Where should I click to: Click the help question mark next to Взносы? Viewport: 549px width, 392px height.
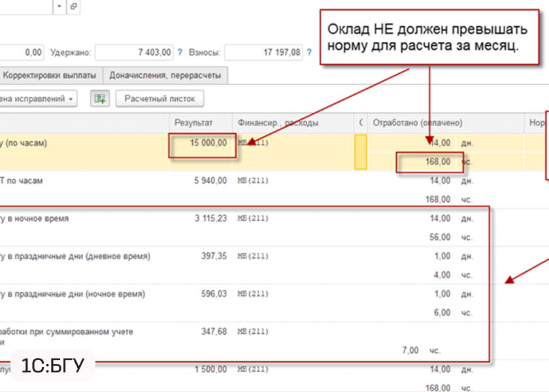(308, 52)
